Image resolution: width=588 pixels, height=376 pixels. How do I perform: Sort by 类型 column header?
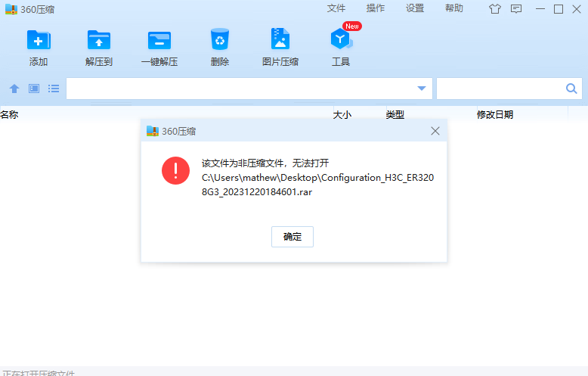point(395,114)
